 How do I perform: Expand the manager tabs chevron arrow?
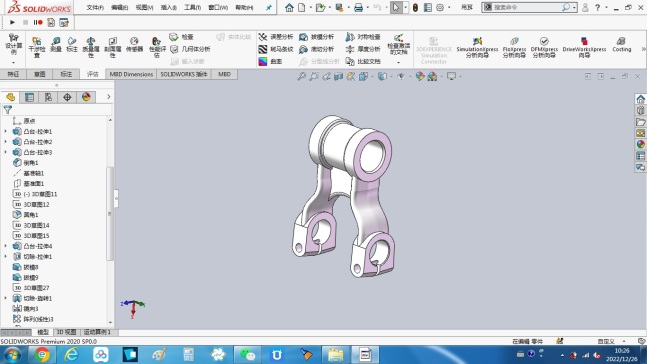[x=109, y=97]
